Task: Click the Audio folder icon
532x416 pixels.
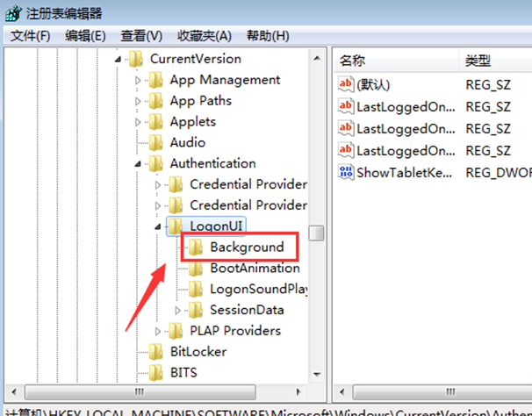Action: coord(155,143)
